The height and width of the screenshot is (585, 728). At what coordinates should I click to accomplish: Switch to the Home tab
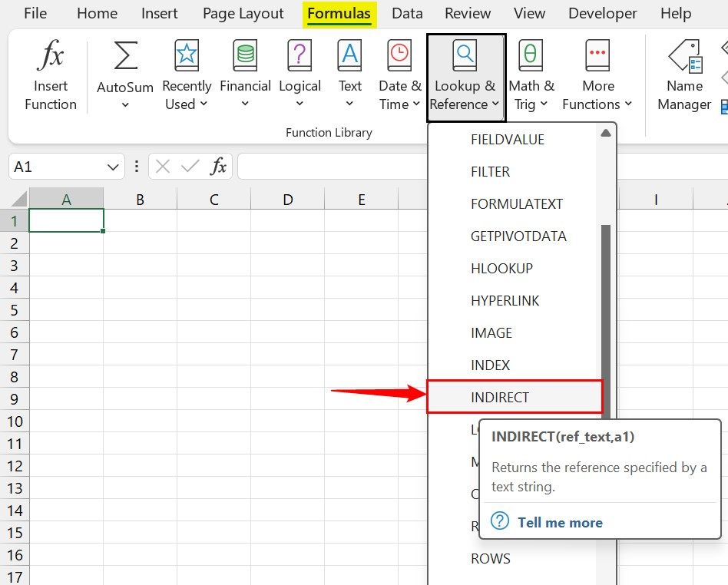click(x=97, y=14)
